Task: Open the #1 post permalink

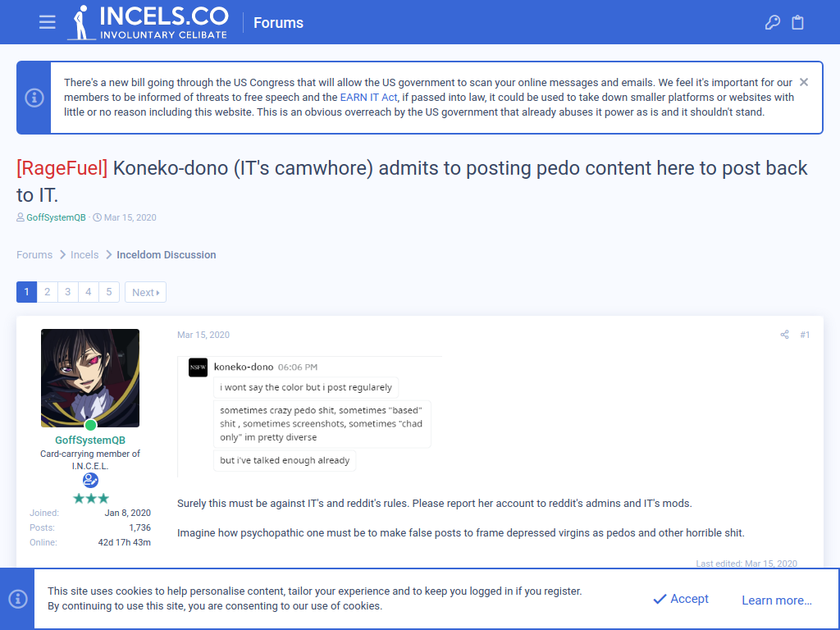Action: pyautogui.click(x=805, y=335)
